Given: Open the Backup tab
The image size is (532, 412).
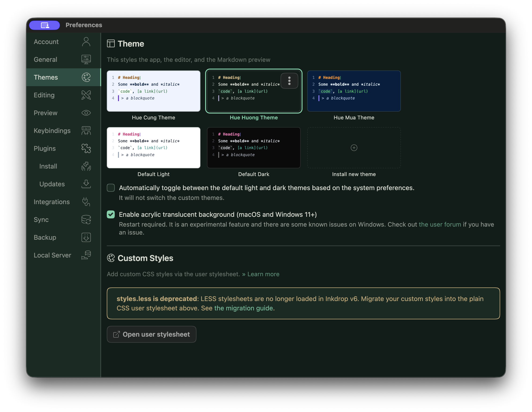Looking at the screenshot, I should coord(63,237).
